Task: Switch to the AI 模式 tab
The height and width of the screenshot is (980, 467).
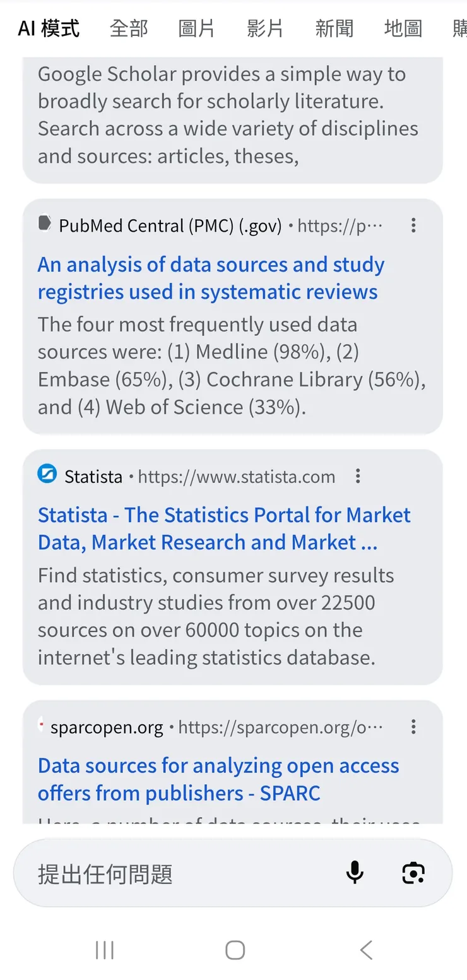Action: pos(49,28)
